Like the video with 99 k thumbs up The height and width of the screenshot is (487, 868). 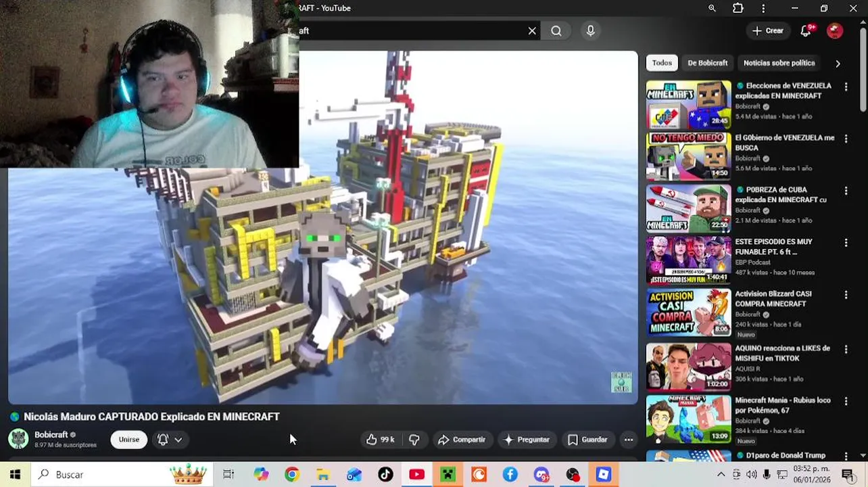380,440
